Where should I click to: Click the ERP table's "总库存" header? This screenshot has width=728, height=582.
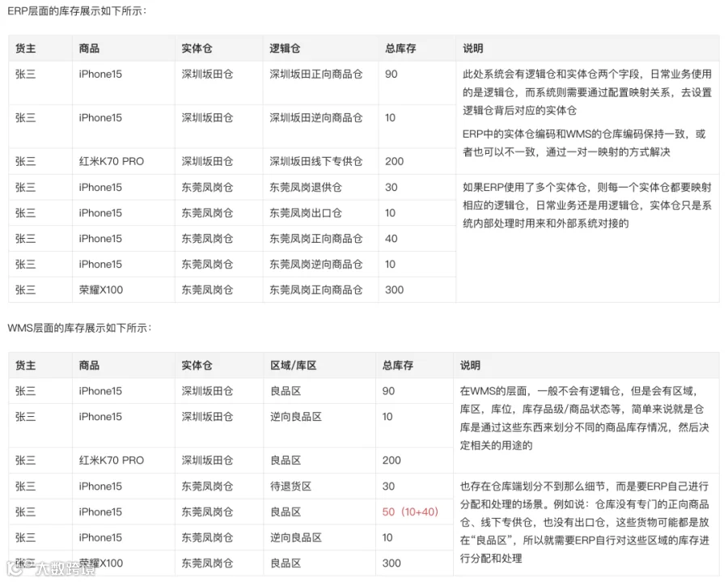(400, 49)
